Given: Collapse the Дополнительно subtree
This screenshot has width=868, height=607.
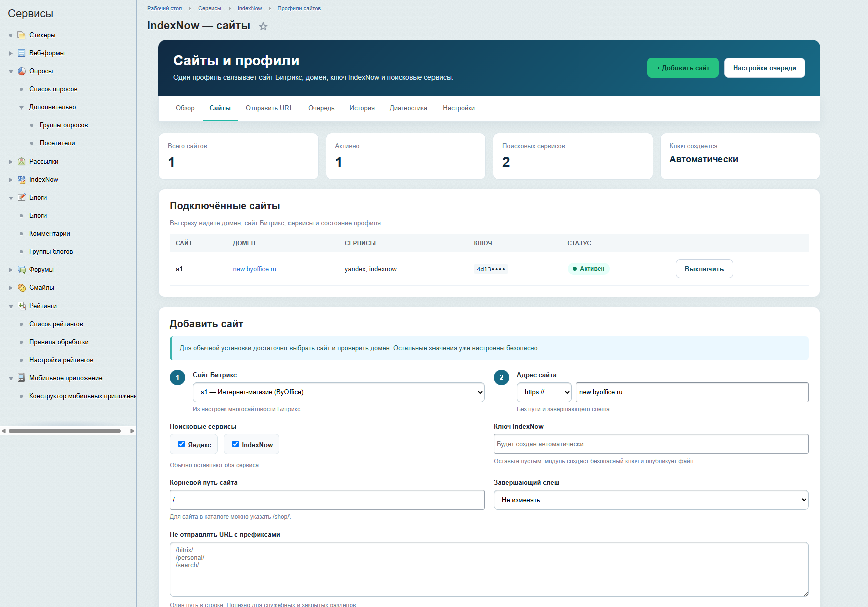Looking at the screenshot, I should [x=21, y=107].
